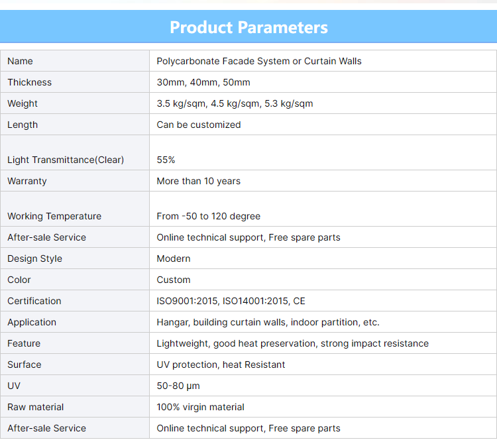The width and height of the screenshot is (497, 448).
Task: Select the Light Transmittance(Clear) label
Action: [x=66, y=160]
